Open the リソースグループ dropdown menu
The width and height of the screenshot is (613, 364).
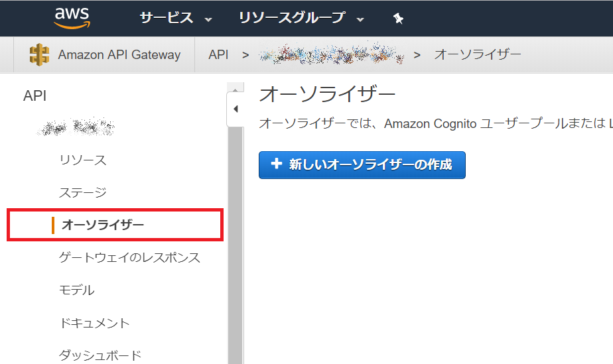point(301,18)
